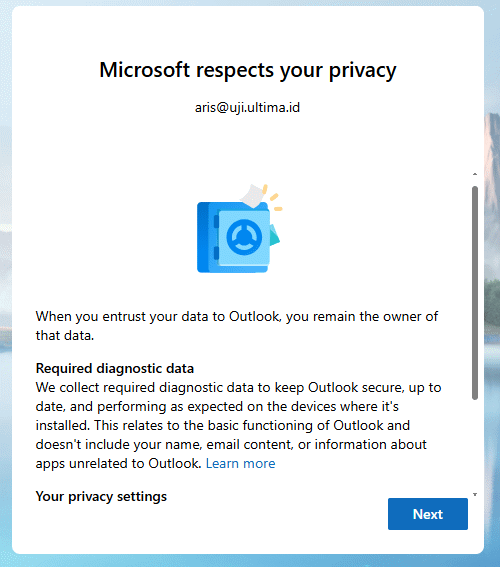Click the yellow sparkle lines beside the safe
Image resolution: width=500 pixels, height=567 pixels.
click(273, 197)
